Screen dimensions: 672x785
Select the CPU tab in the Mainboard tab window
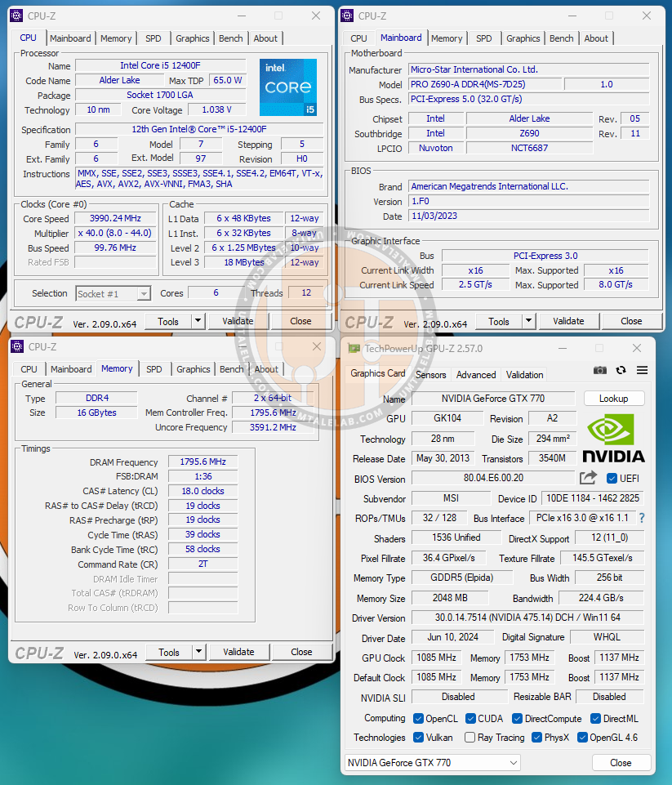358,38
